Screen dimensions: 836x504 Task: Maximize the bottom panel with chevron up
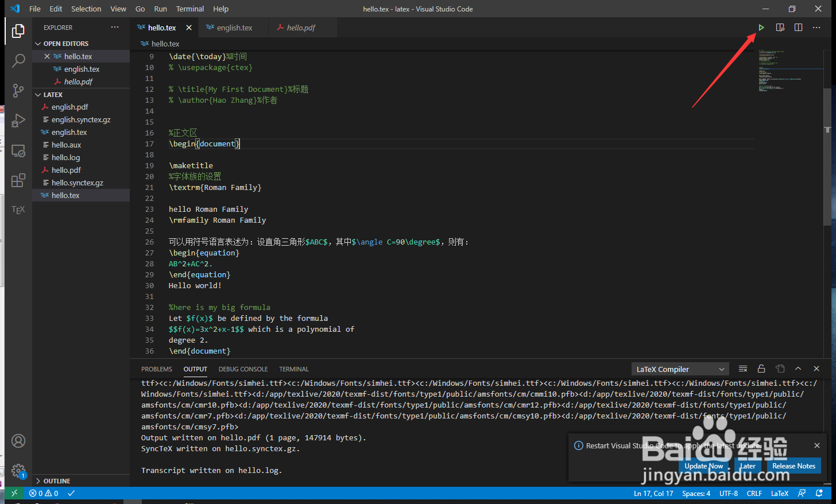tap(798, 369)
